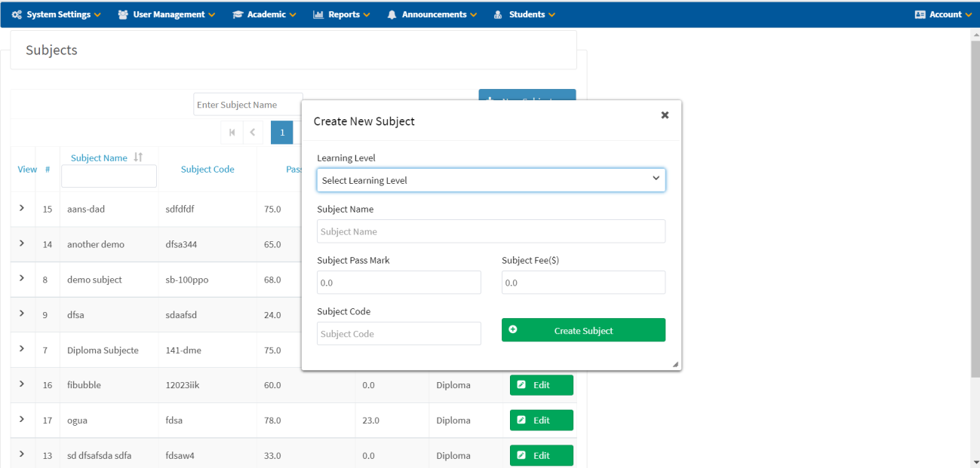Click the Academic graduation cap icon

pyautogui.click(x=238, y=14)
